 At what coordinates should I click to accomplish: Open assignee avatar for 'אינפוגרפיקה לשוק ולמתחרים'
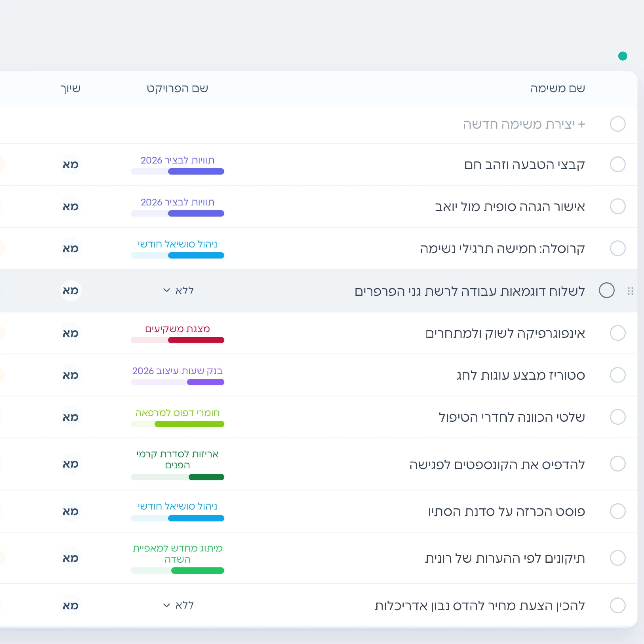pyautogui.click(x=71, y=333)
